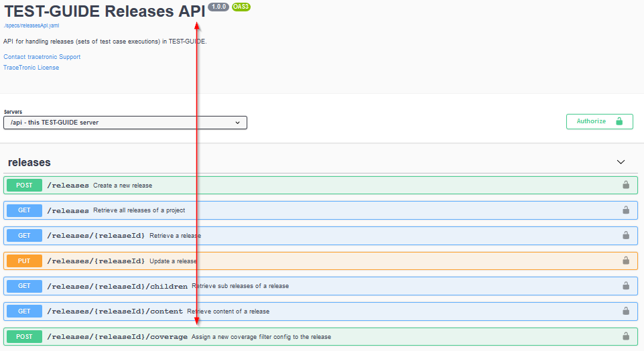
Task: Expand GET /releases Retrieve all releases
Action: click(320, 210)
